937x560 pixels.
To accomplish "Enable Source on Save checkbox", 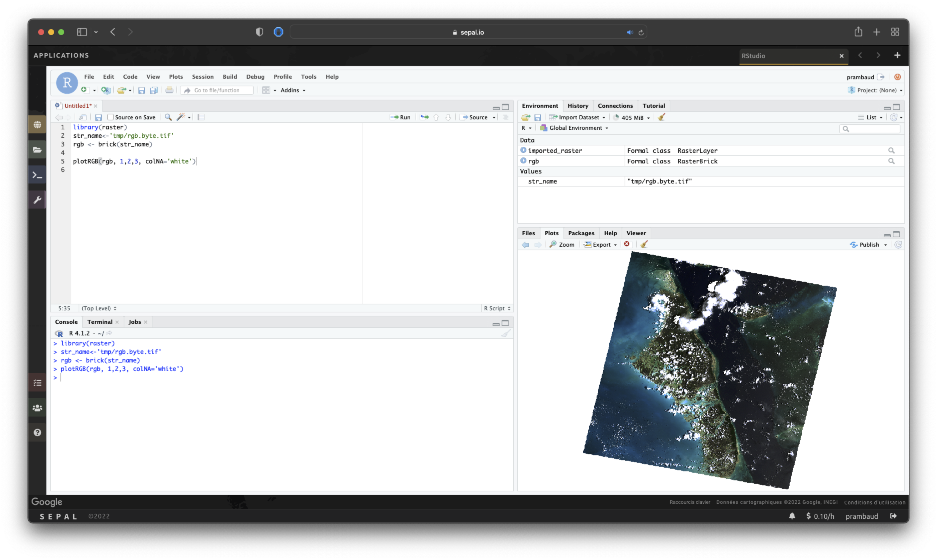I will tap(111, 117).
